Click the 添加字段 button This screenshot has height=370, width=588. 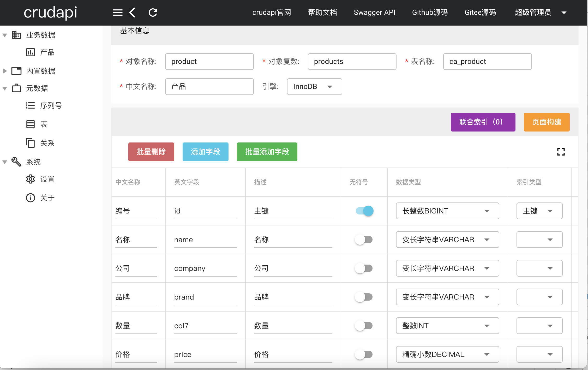click(x=205, y=152)
